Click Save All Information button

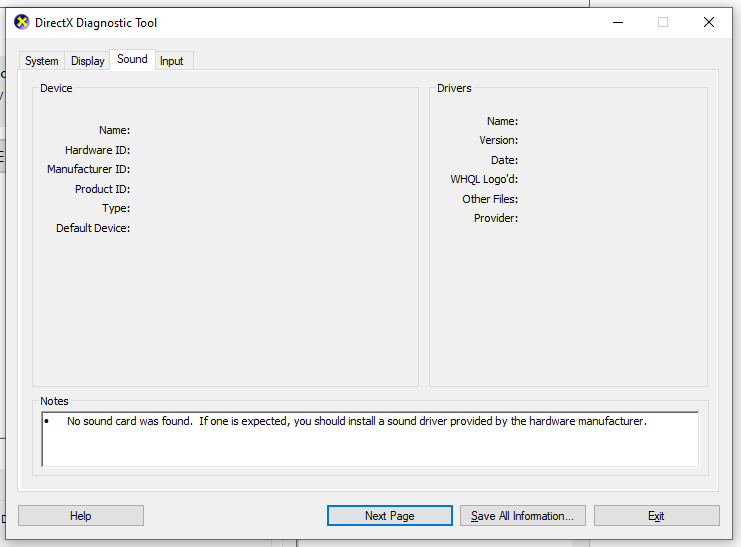point(523,516)
